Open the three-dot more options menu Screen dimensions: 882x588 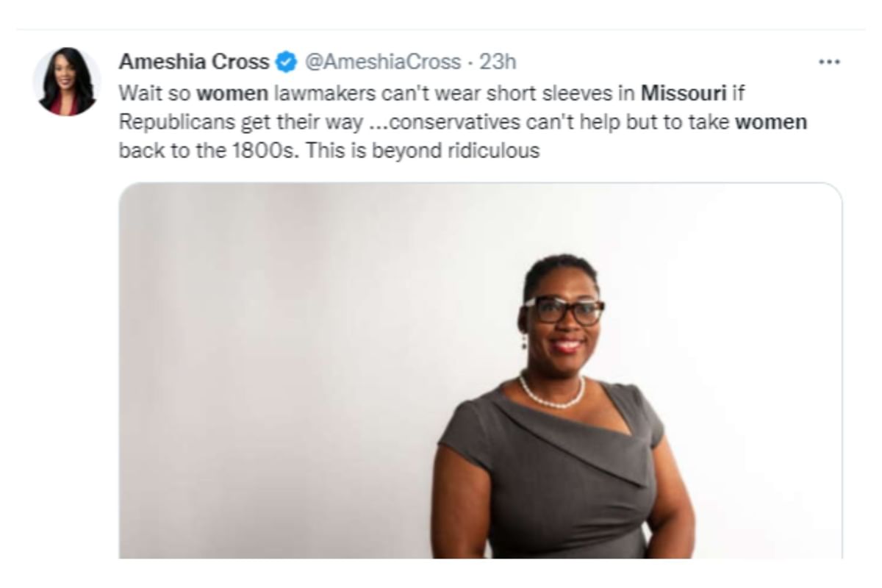[x=829, y=62]
